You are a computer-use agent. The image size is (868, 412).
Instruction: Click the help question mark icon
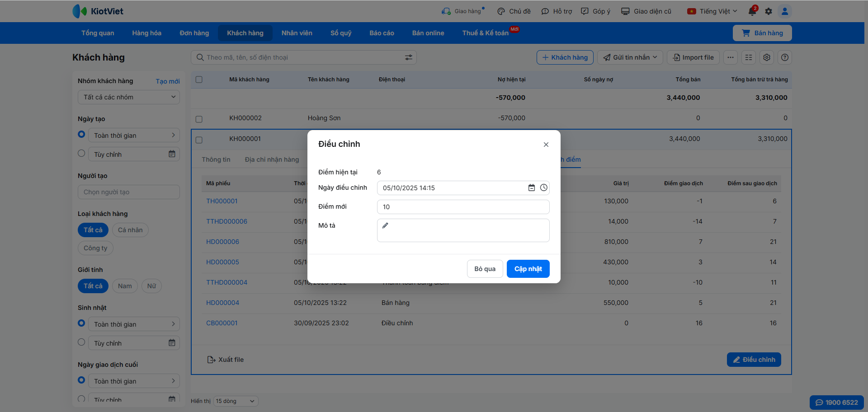(785, 57)
